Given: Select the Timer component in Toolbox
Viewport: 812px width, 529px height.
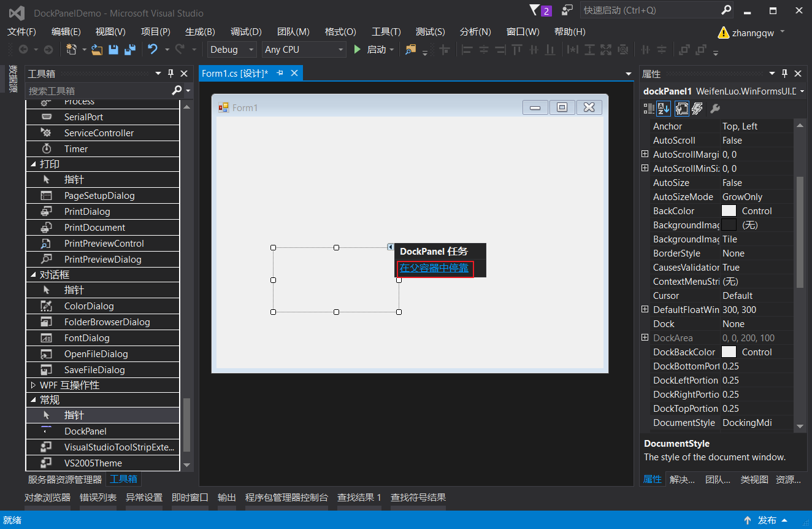Looking at the screenshot, I should [102, 149].
